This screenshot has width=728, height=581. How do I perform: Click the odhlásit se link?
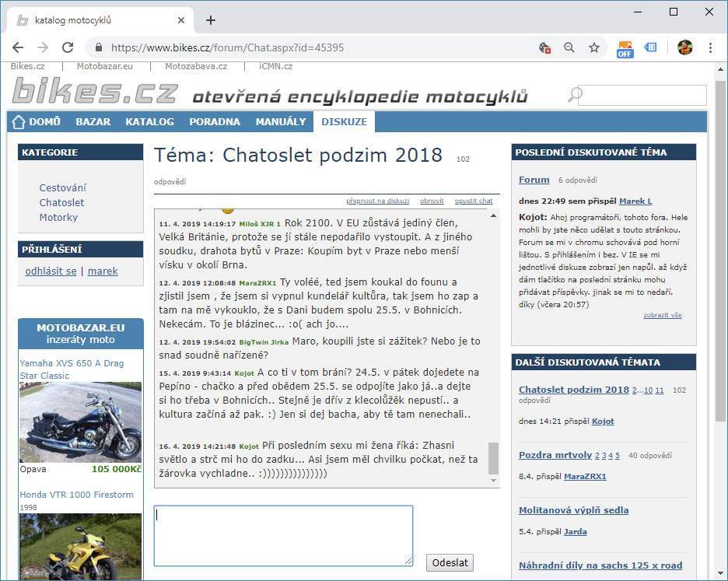(51, 271)
